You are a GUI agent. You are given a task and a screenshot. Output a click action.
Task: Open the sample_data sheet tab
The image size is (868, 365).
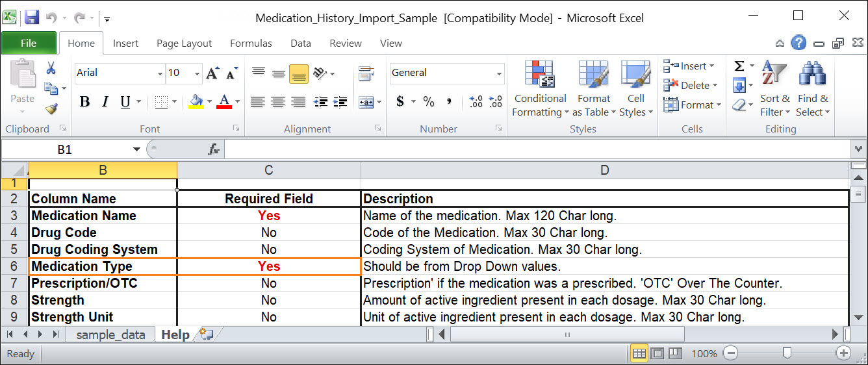point(110,334)
